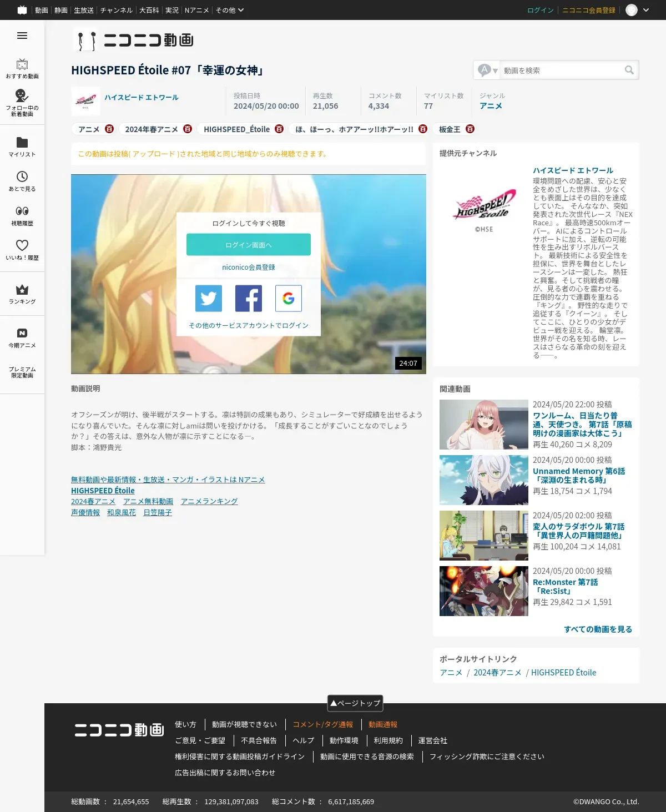The width and height of the screenshot is (666, 812).
Task: Open search type selector dropdown
Action: click(488, 70)
